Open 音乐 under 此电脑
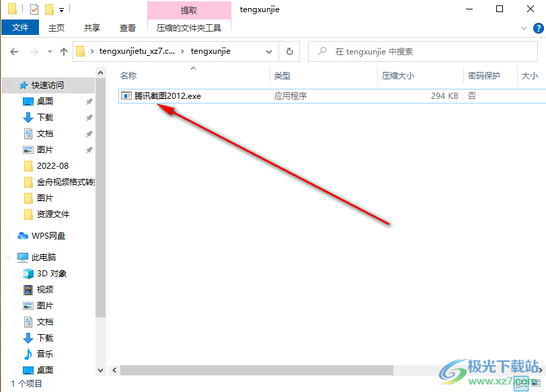The width and height of the screenshot is (546, 392). pyautogui.click(x=45, y=354)
